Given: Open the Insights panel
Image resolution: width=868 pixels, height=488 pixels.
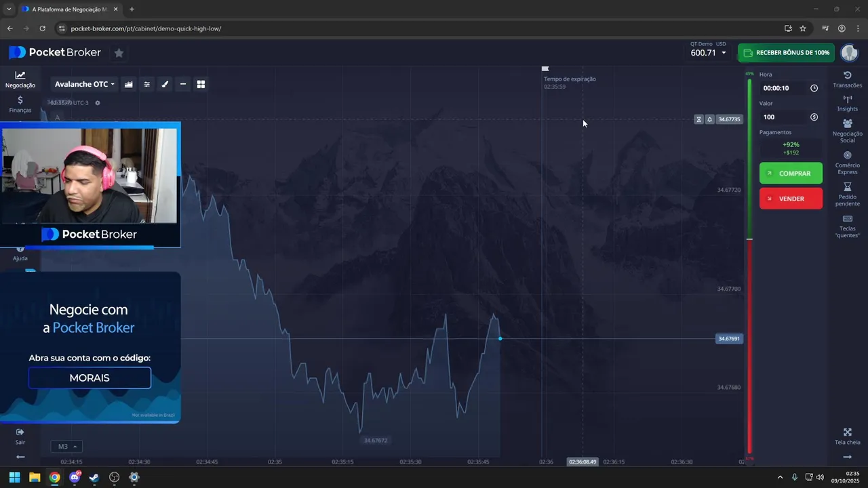Looking at the screenshot, I should coord(847,103).
